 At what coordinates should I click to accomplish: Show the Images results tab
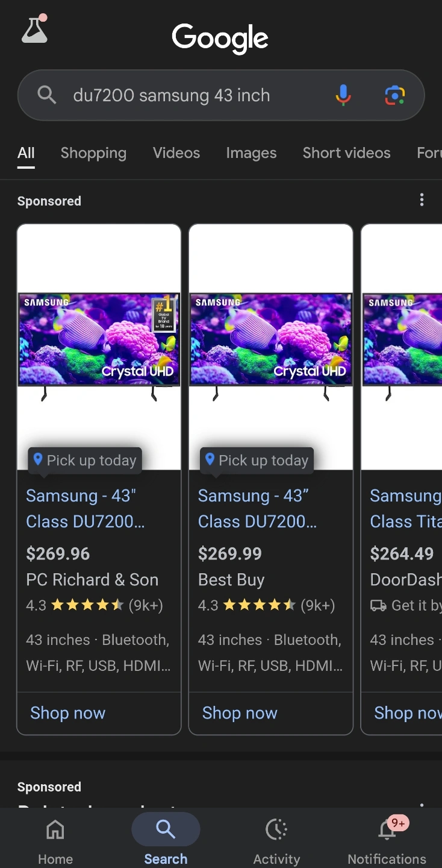coord(251,153)
